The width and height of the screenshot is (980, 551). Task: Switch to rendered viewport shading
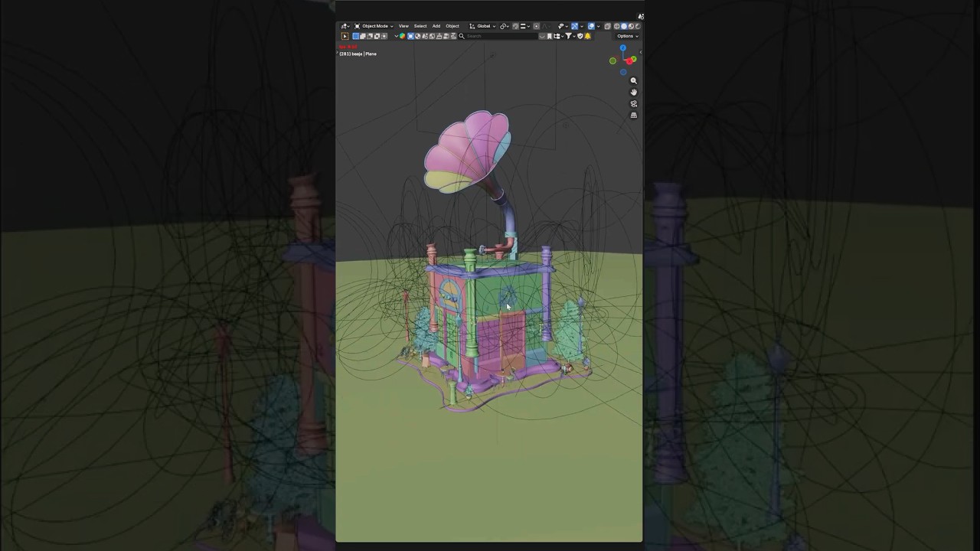coord(638,26)
